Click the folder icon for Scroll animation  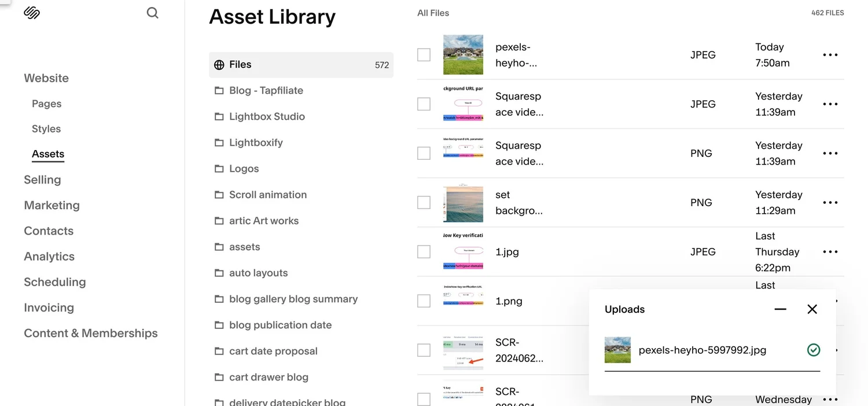(x=219, y=195)
